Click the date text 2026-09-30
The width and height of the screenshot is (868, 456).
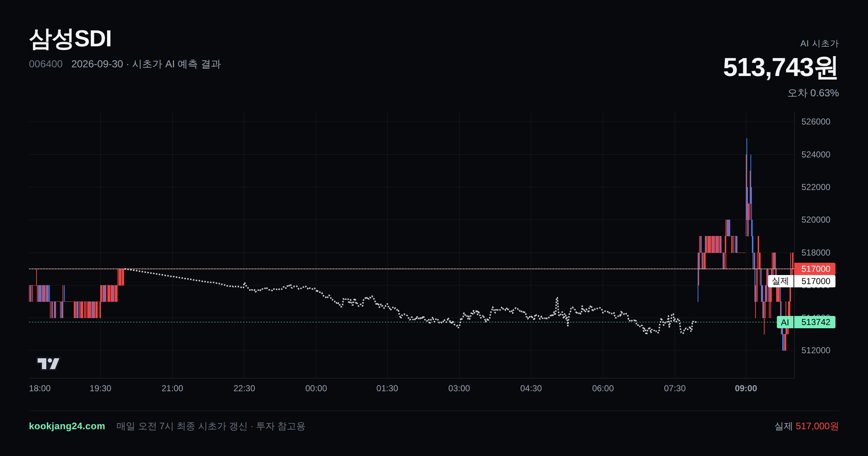97,64
